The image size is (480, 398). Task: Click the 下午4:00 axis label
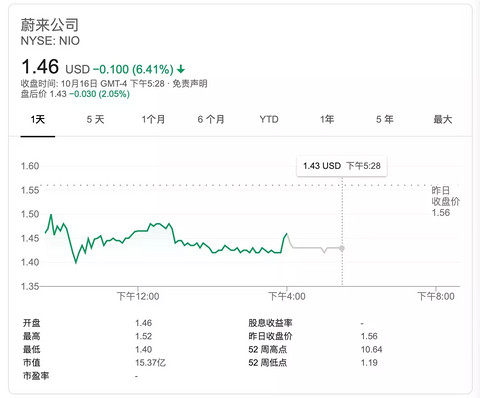coord(287,296)
